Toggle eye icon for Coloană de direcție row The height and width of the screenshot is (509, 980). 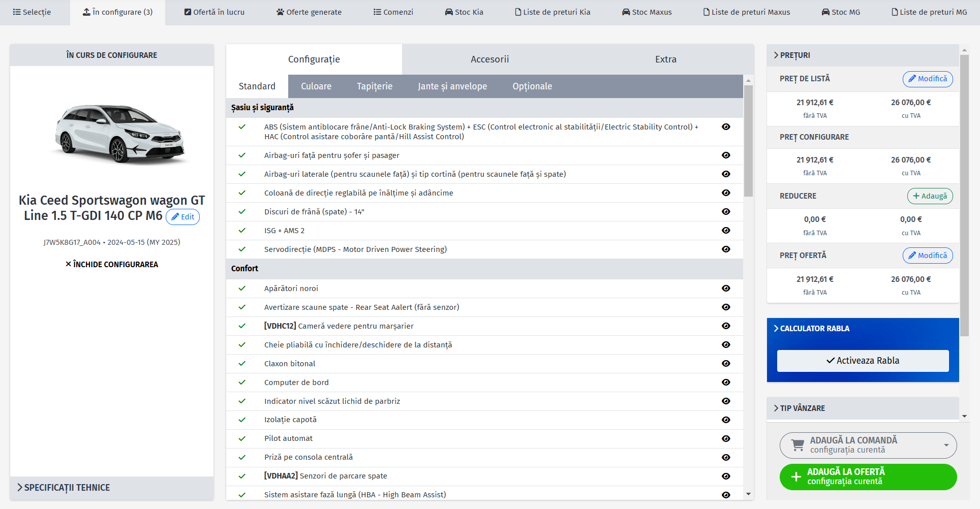(726, 193)
